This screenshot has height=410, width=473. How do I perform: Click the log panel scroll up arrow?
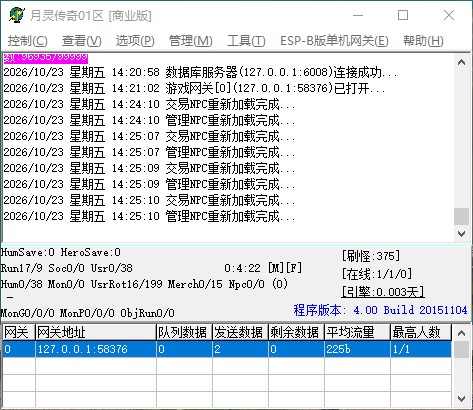462,62
